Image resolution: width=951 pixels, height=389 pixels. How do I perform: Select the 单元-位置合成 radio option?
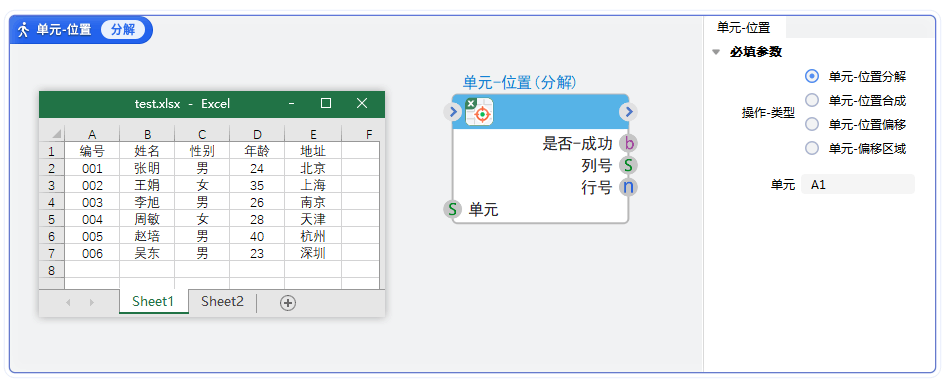point(812,100)
